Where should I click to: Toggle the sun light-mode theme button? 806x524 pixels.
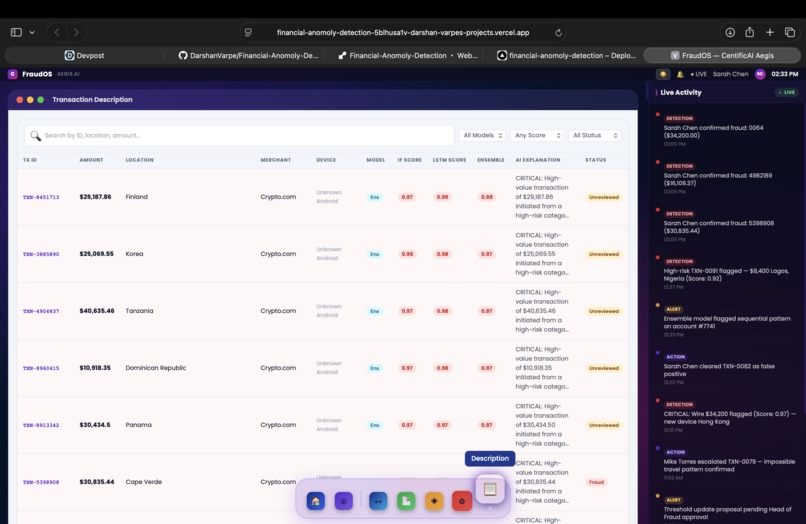[663, 74]
